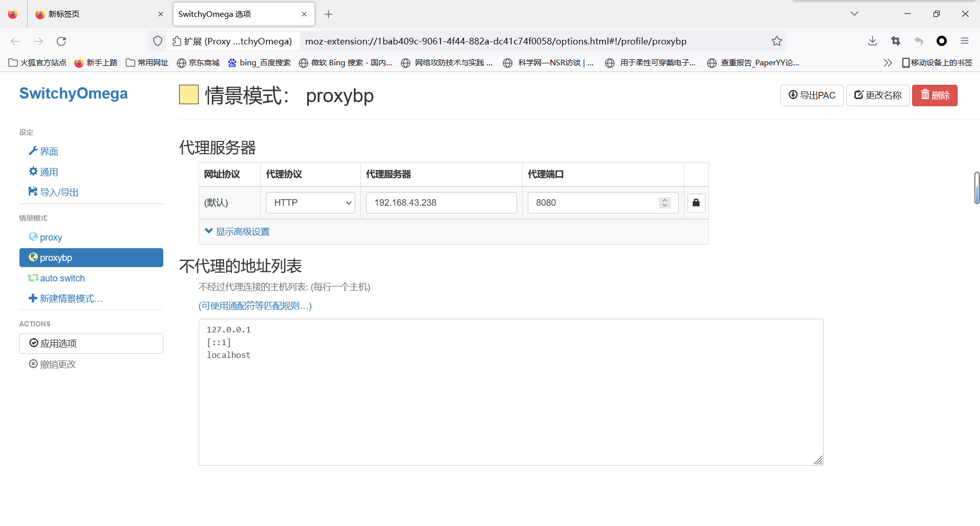
Task: Click the red 删除 delete button
Action: [x=935, y=95]
